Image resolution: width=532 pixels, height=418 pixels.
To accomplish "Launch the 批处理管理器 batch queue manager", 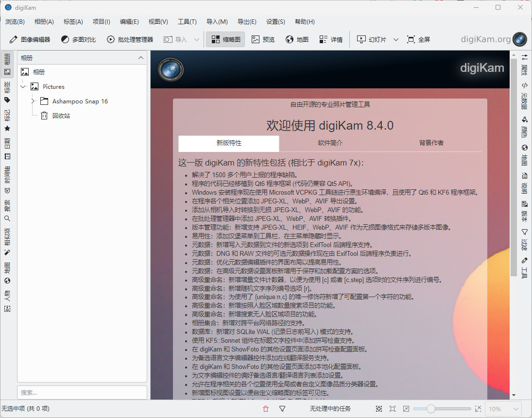I will [130, 40].
